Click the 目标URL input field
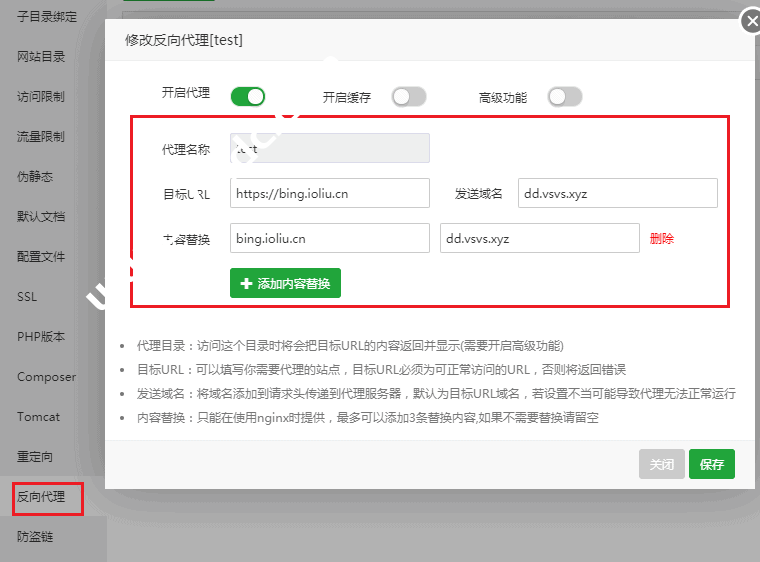 329,193
